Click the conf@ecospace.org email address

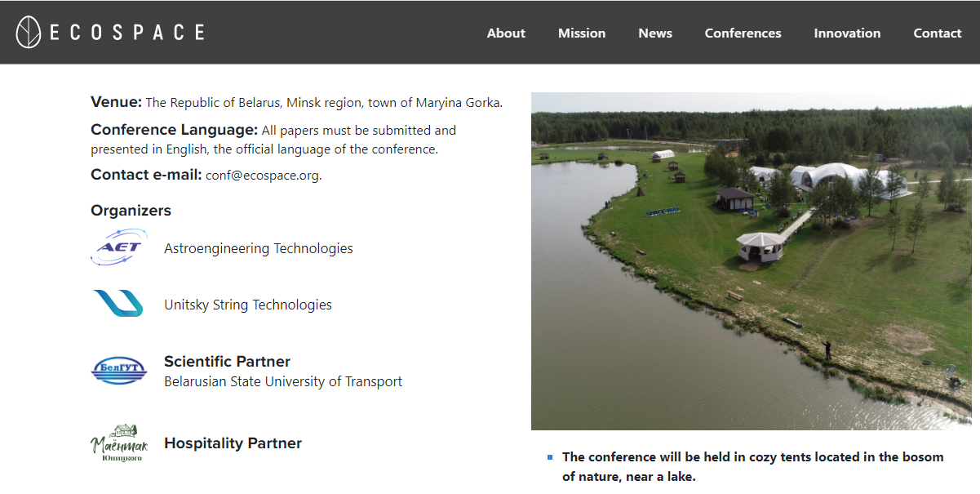(x=262, y=176)
